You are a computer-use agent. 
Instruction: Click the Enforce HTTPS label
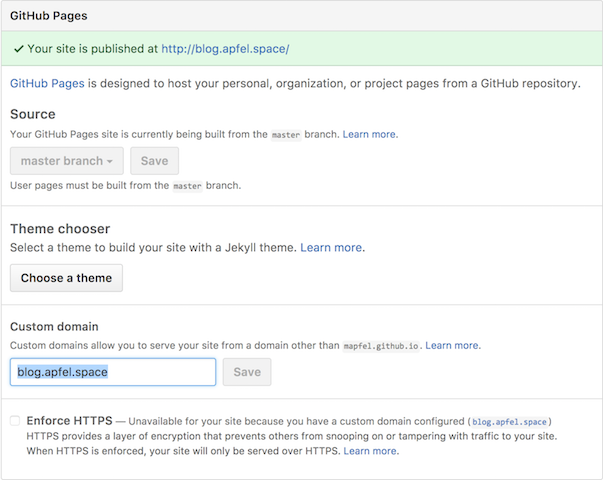tap(70, 421)
